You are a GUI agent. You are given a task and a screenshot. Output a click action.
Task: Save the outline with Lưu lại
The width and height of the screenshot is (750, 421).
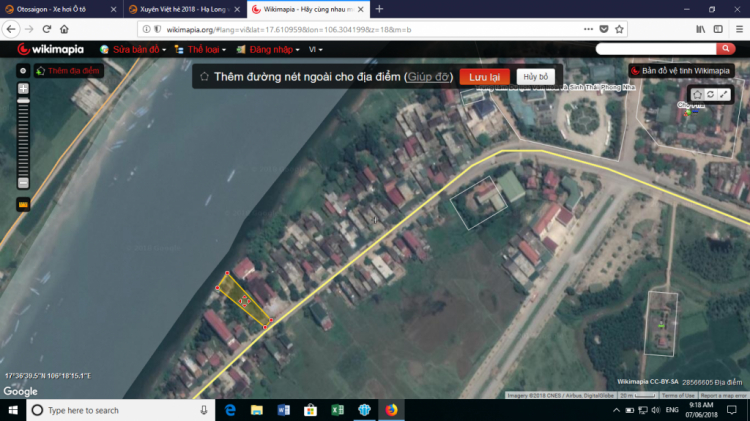point(484,77)
